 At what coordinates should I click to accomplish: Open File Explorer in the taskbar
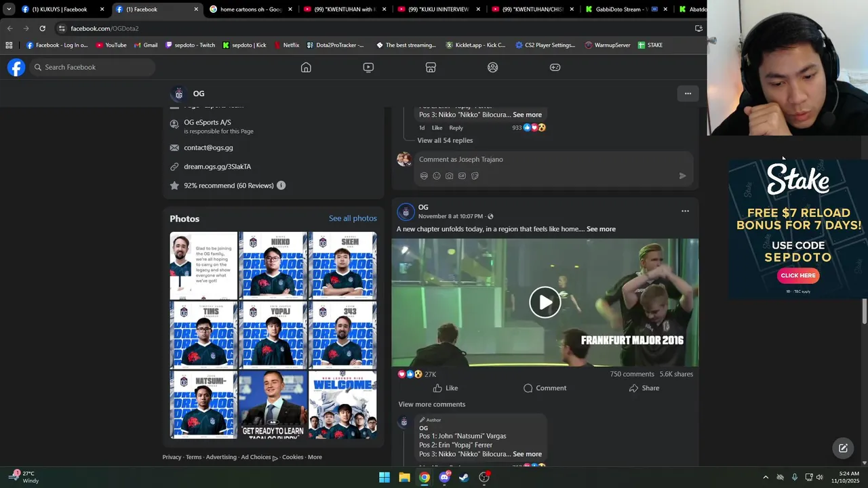coord(404,477)
